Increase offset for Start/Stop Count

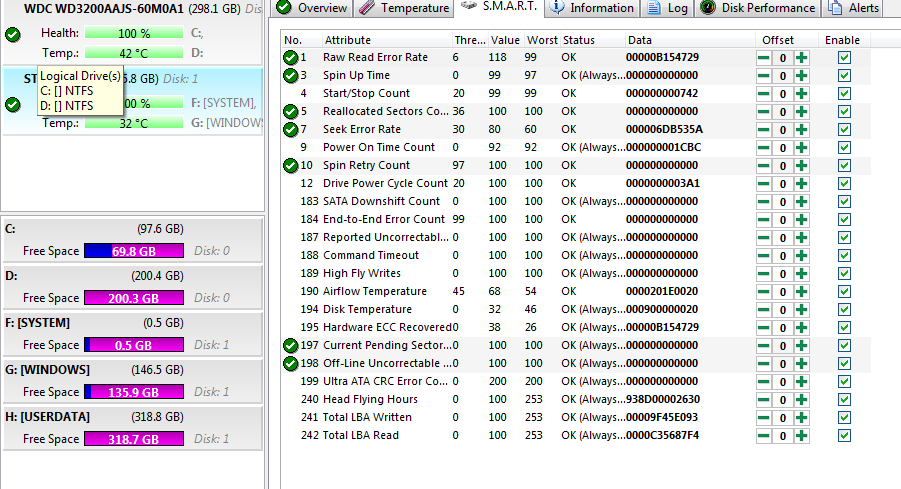[802, 94]
